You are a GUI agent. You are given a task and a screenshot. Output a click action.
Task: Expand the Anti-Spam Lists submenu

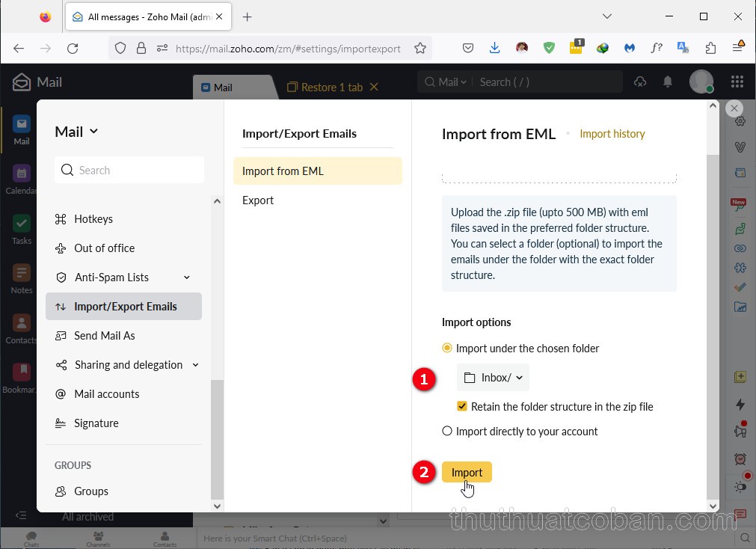[x=187, y=277]
